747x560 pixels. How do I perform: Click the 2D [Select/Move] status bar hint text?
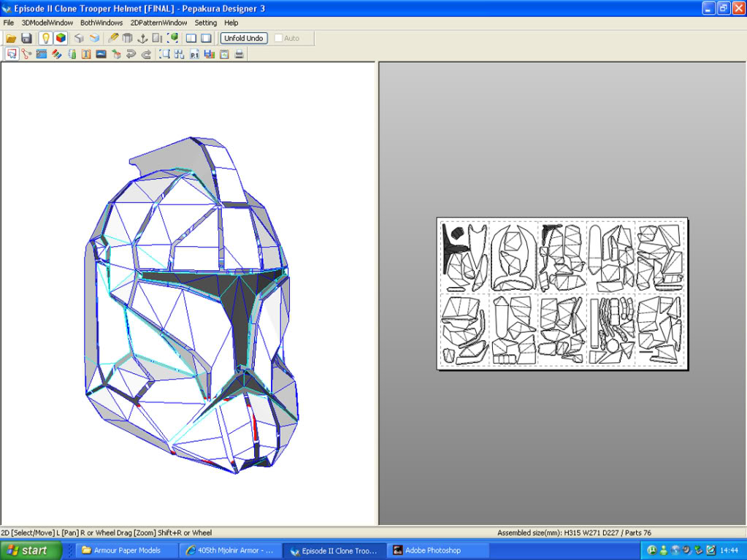106,533
